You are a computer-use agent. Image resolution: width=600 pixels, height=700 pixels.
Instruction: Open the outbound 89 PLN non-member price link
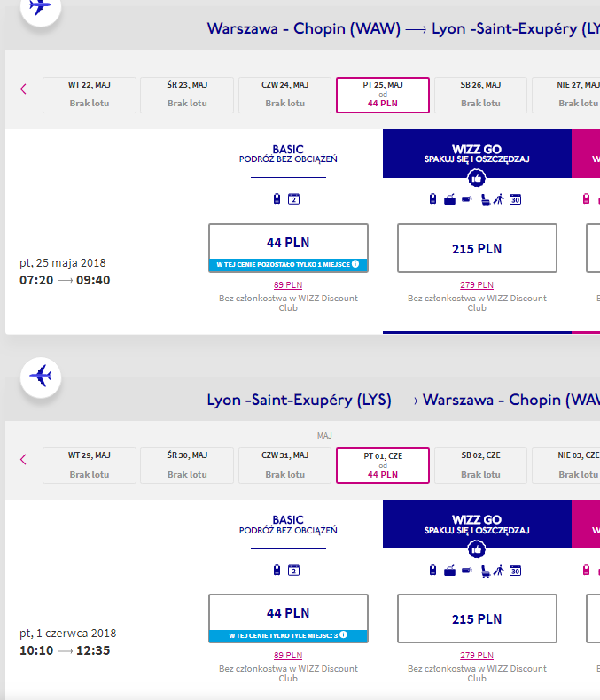288,284
